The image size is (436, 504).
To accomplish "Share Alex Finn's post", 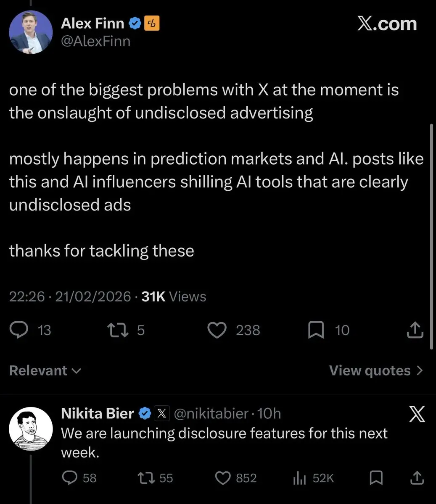I will pyautogui.click(x=415, y=330).
